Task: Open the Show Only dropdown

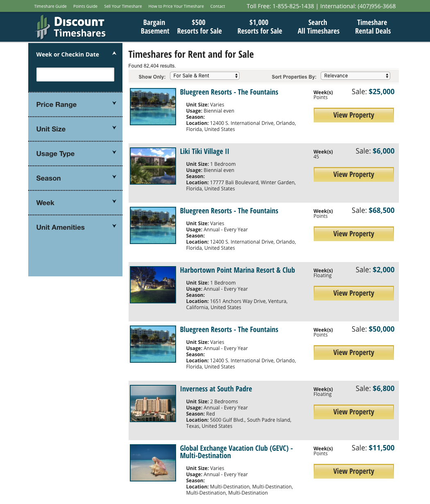Action: pyautogui.click(x=205, y=76)
